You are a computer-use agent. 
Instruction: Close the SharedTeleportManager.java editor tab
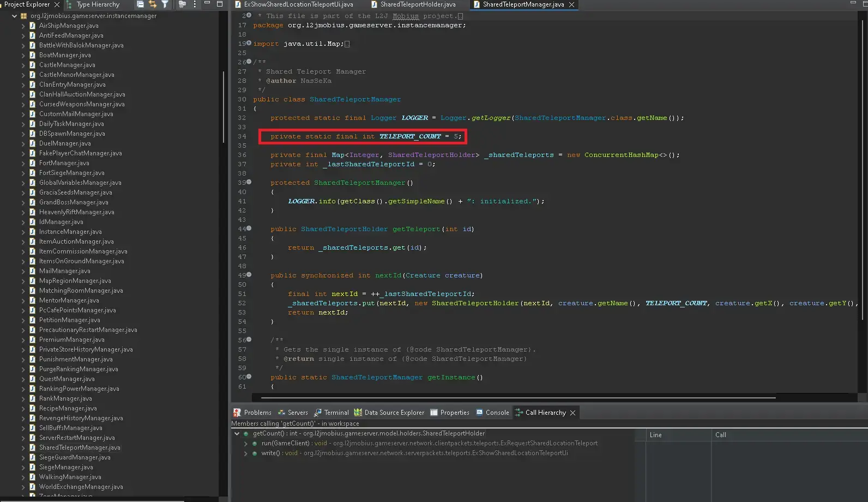tap(571, 4)
